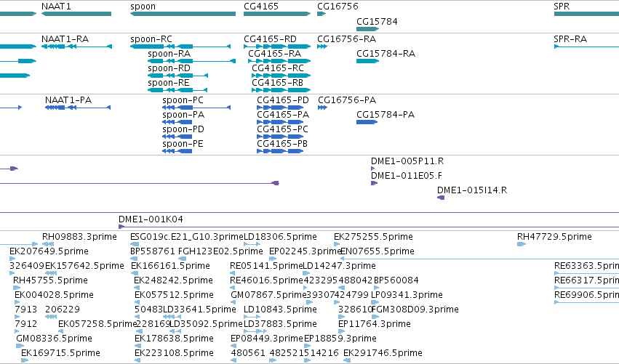Open the LD18306.5prime EST label
The height and width of the screenshot is (364, 619).
point(280,237)
